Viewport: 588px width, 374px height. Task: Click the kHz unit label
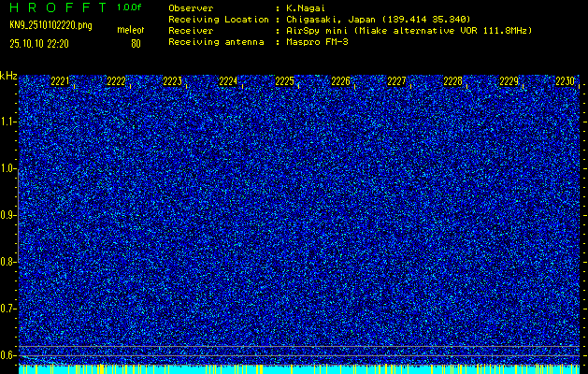(x=8, y=76)
